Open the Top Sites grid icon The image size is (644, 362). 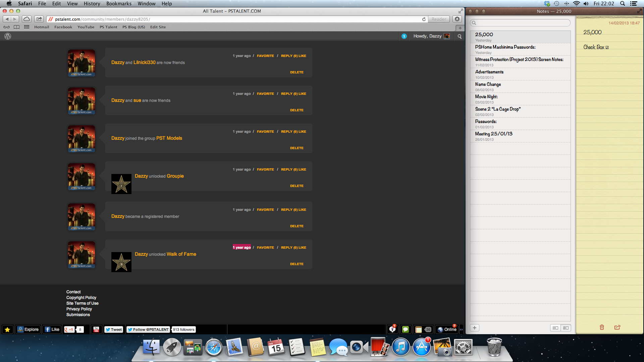click(x=26, y=27)
